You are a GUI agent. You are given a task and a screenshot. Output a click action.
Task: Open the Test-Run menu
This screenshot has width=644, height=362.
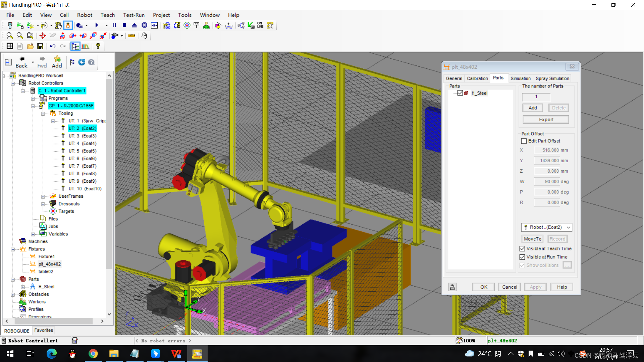click(134, 15)
